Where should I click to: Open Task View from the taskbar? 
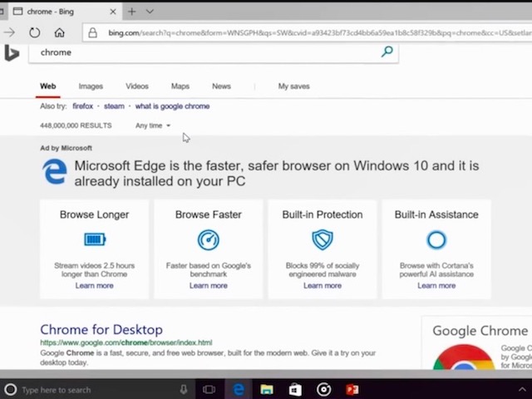[x=209, y=390]
